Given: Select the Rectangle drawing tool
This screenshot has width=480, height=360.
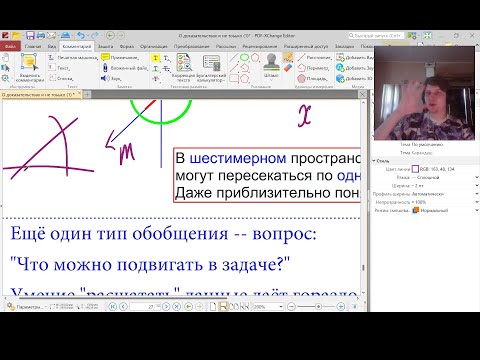Looking at the screenshot, I should click(x=234, y=79).
